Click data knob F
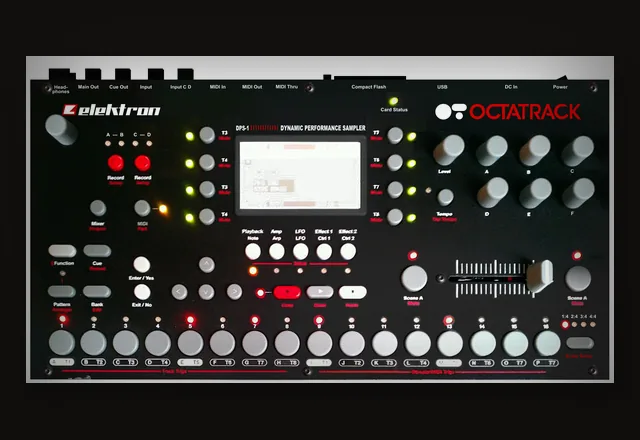The image size is (640, 440). [578, 193]
